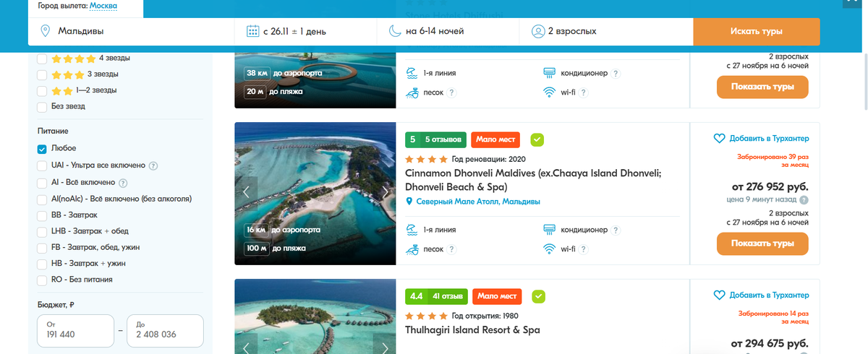Tick the 3 звезды checkbox
Viewport: 868px width, 354px height.
pyautogui.click(x=42, y=74)
